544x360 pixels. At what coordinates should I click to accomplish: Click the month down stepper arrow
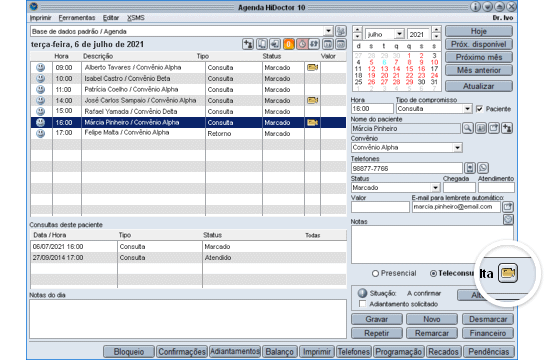[x=357, y=36]
